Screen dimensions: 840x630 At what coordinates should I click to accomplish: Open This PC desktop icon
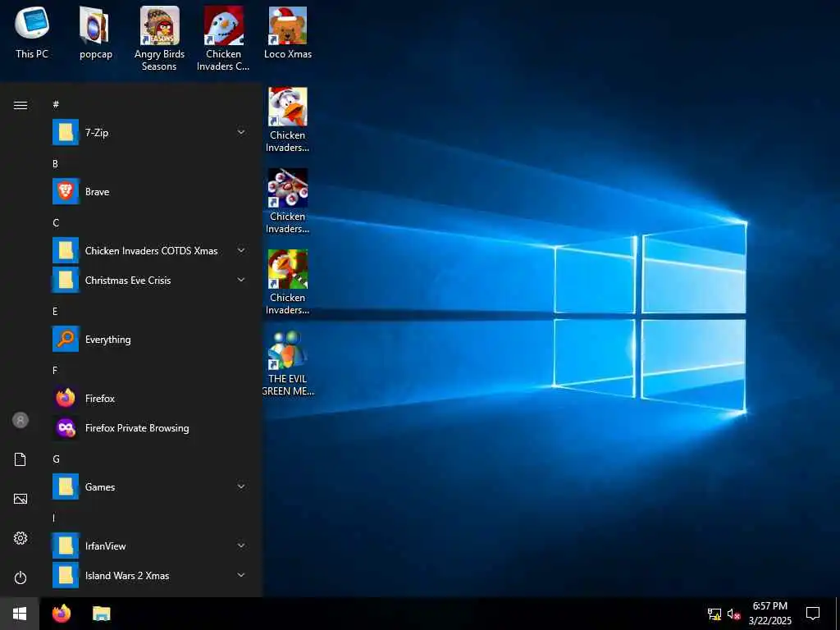32,33
